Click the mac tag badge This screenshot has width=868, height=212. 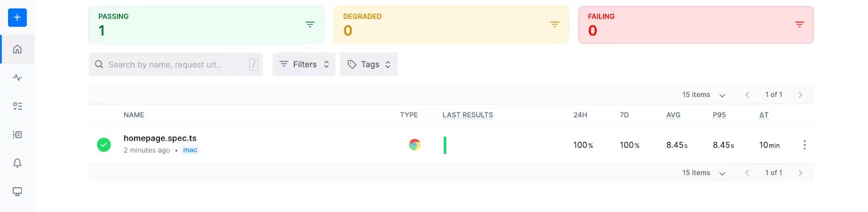190,150
